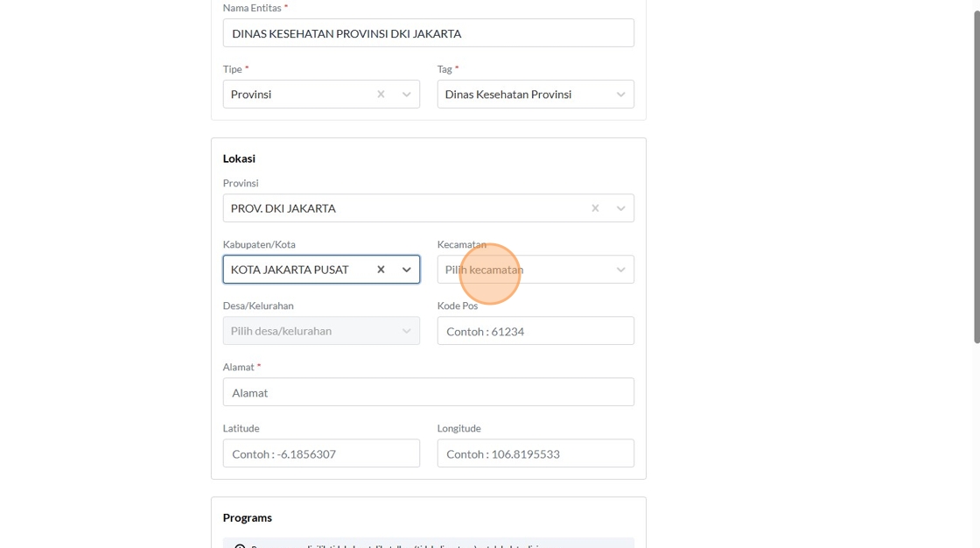The image size is (980, 548).
Task: Click the Tag dropdown chevron arrow
Action: pyautogui.click(x=621, y=95)
